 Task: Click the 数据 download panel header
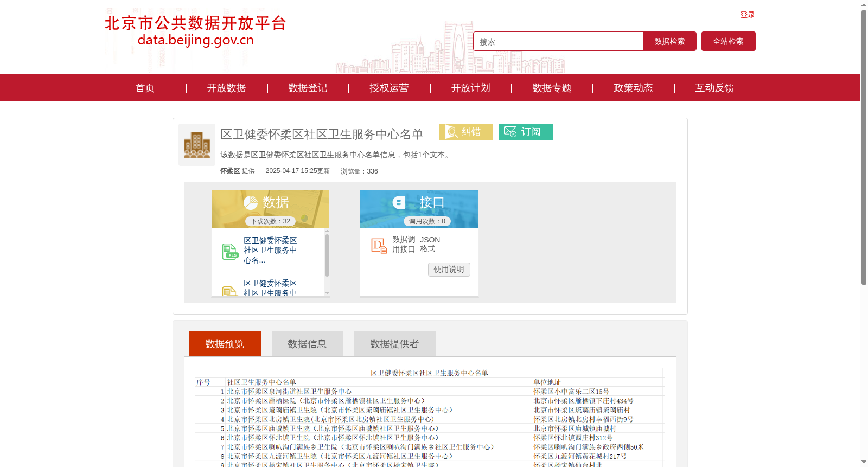tap(270, 209)
